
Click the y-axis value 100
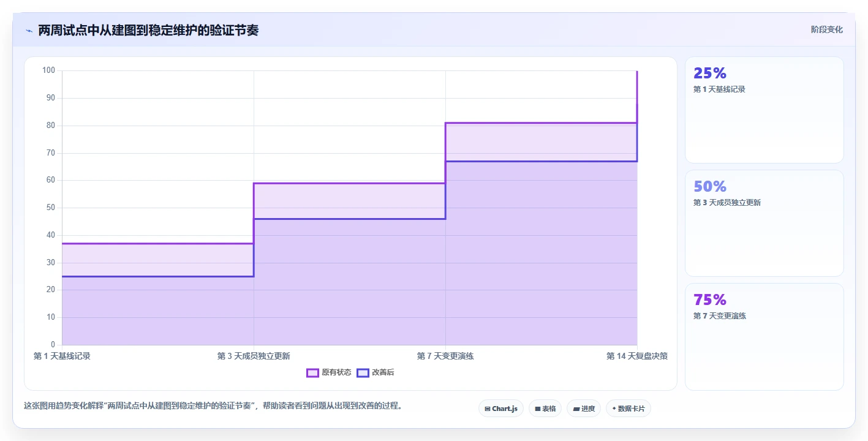48,70
